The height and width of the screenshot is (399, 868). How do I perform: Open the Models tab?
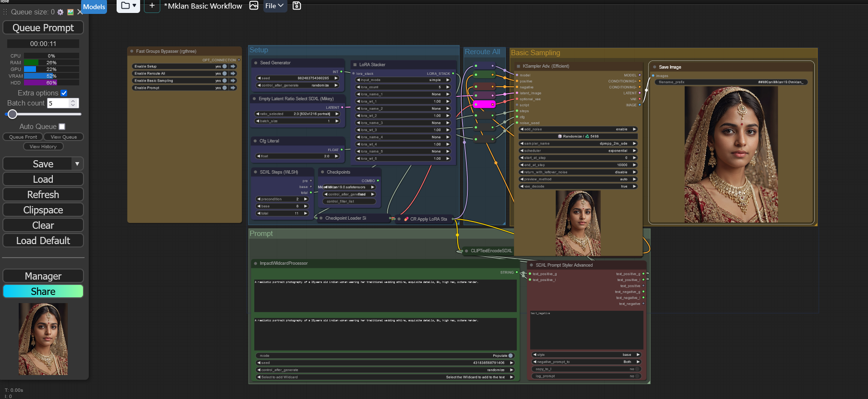pyautogui.click(x=94, y=7)
